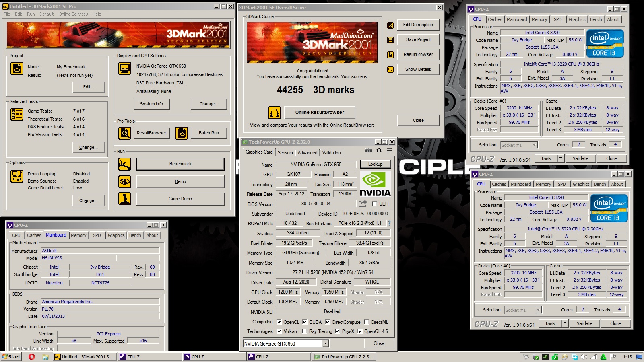
Task: Click Opera icon in taskbar quick launch
Action: click(32, 357)
